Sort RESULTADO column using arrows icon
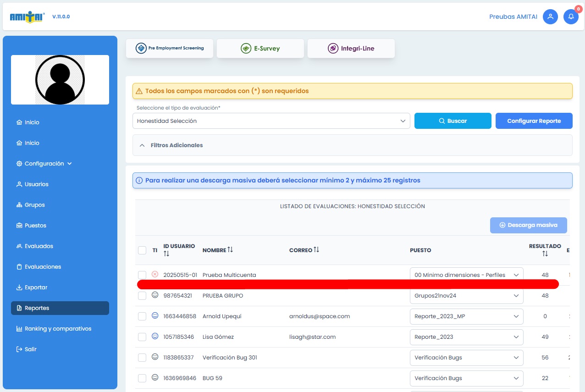The height and width of the screenshot is (392, 585). click(x=545, y=254)
